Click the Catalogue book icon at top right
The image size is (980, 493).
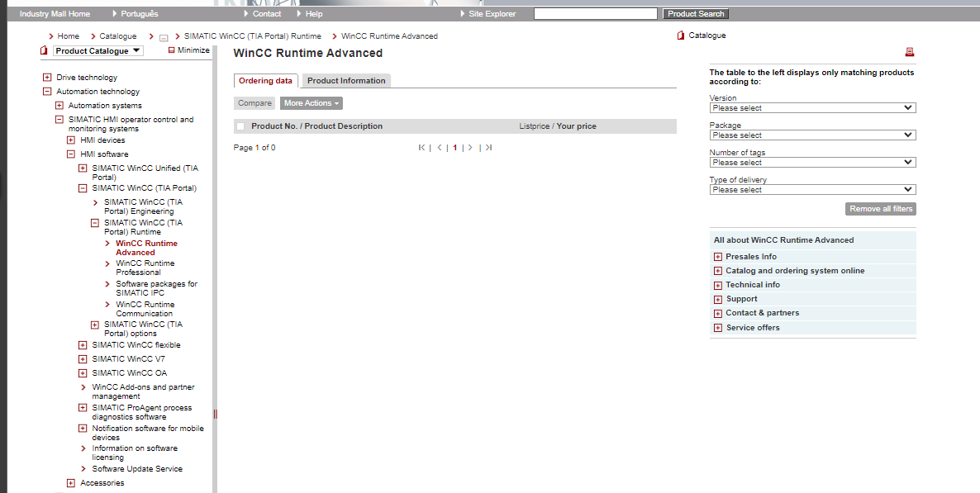tap(681, 36)
